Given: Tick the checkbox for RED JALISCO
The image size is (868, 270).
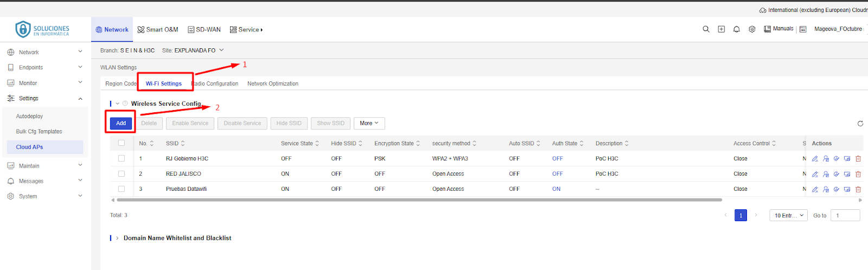Looking at the screenshot, I should tap(122, 173).
